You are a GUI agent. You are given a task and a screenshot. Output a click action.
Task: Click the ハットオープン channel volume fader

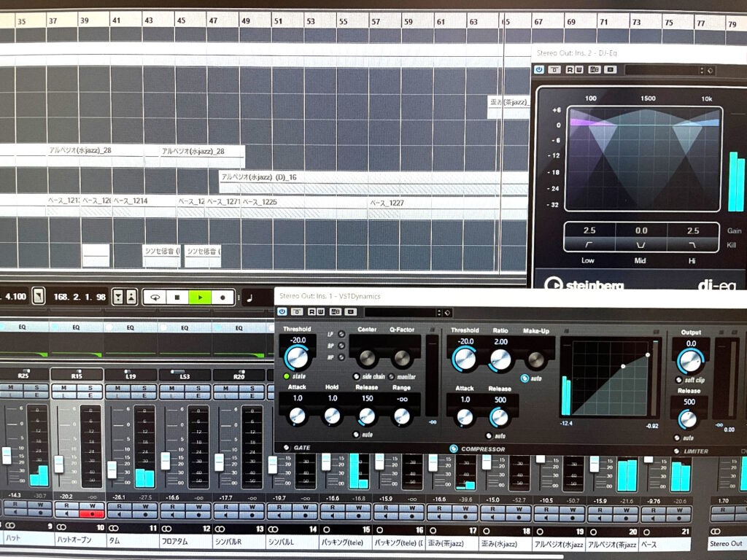[59, 463]
